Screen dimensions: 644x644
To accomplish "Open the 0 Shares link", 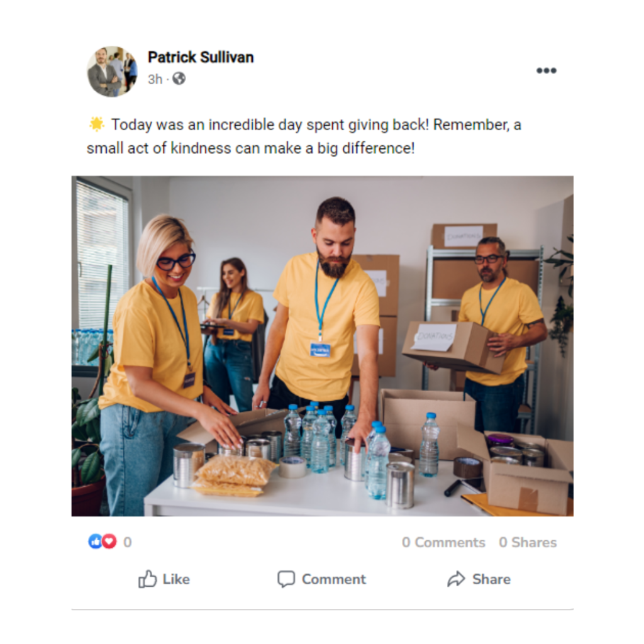I will [528, 542].
